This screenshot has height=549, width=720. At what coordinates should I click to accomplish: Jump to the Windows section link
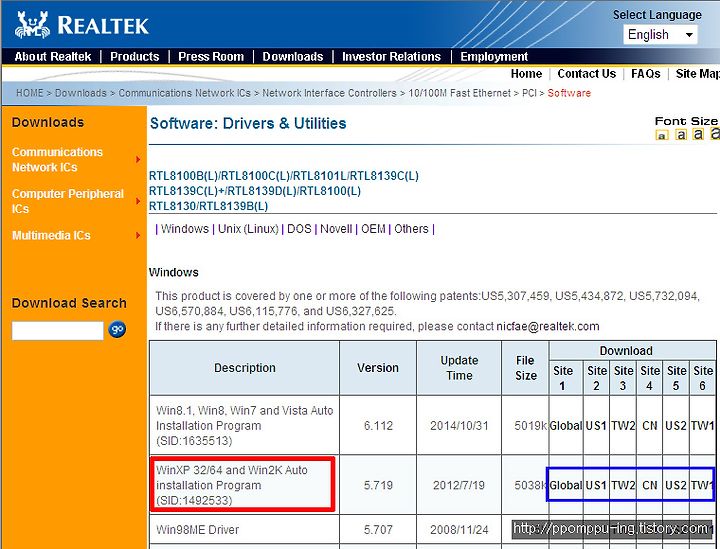coord(185,229)
